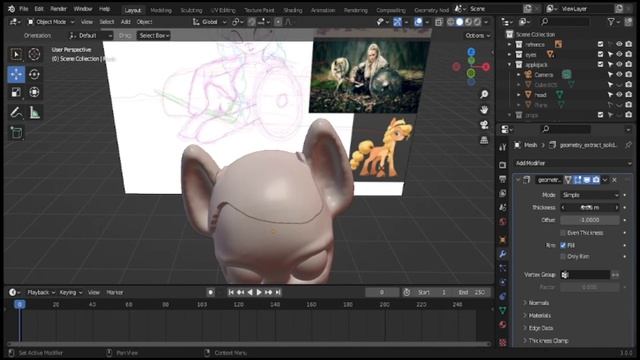Jump to the last frame

[278, 292]
